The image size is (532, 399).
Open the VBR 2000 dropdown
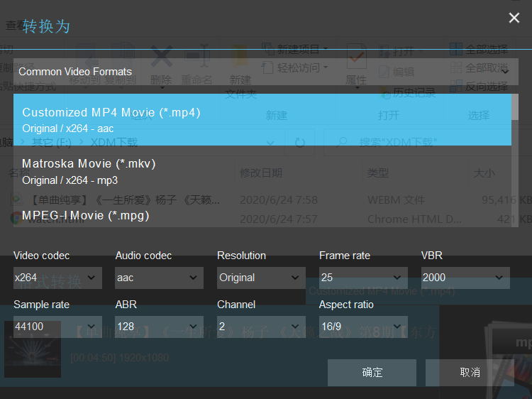(x=465, y=278)
